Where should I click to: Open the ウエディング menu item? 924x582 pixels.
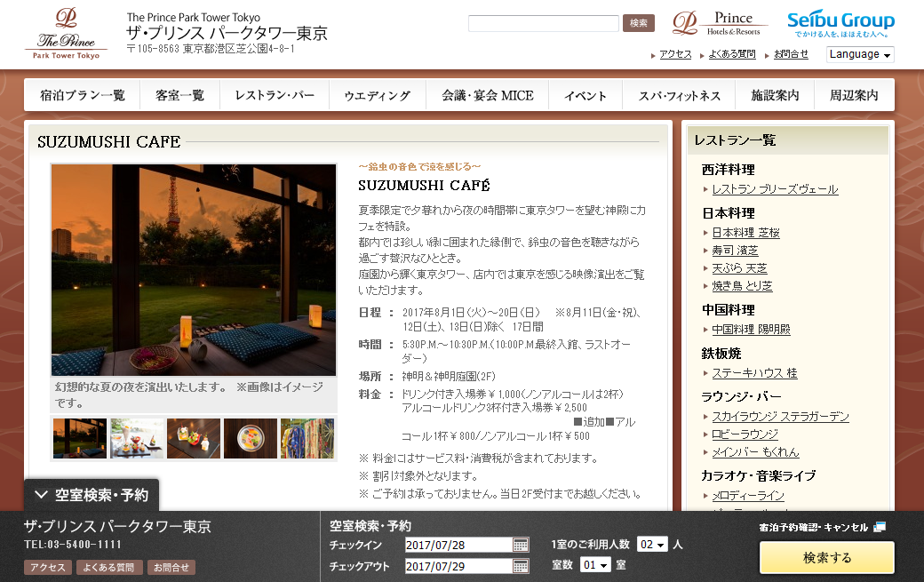click(x=377, y=95)
